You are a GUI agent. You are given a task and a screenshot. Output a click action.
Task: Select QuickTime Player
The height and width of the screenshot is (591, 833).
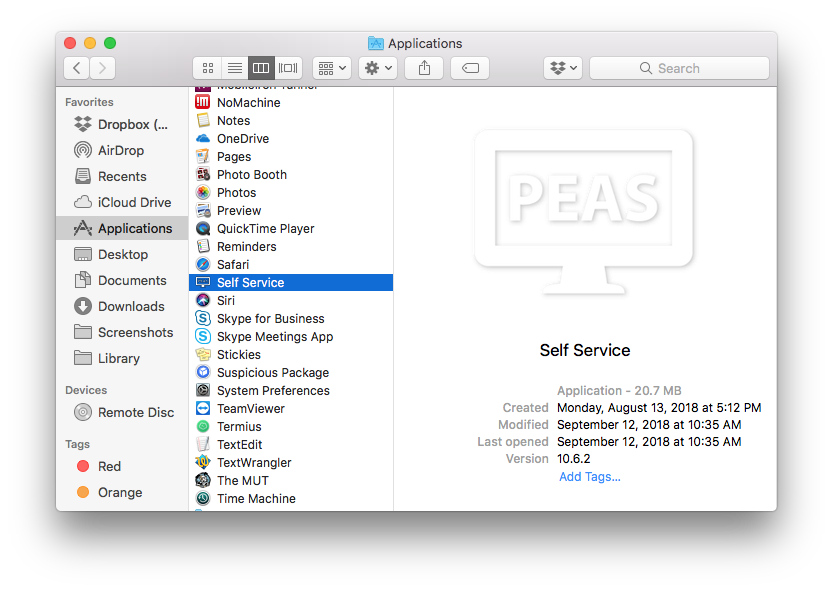[x=291, y=229]
